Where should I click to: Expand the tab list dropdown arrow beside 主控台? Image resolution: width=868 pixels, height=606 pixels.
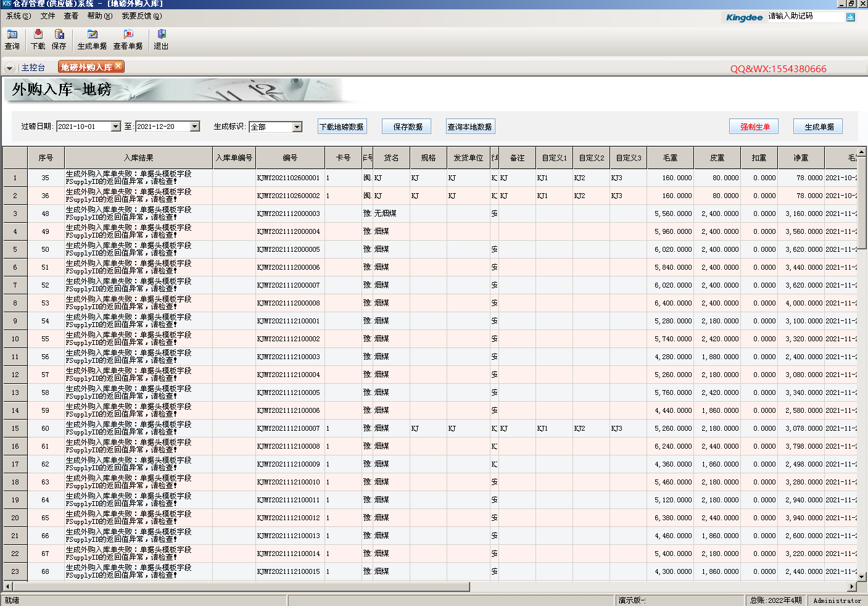point(9,68)
